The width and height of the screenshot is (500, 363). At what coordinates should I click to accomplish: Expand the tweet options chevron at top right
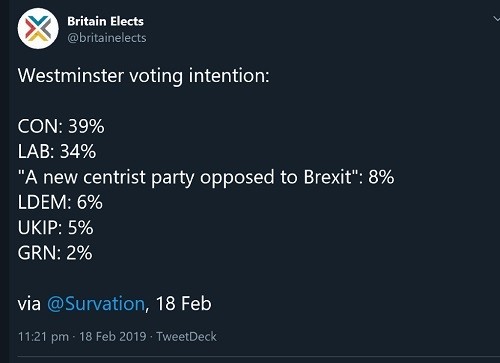[496, 19]
